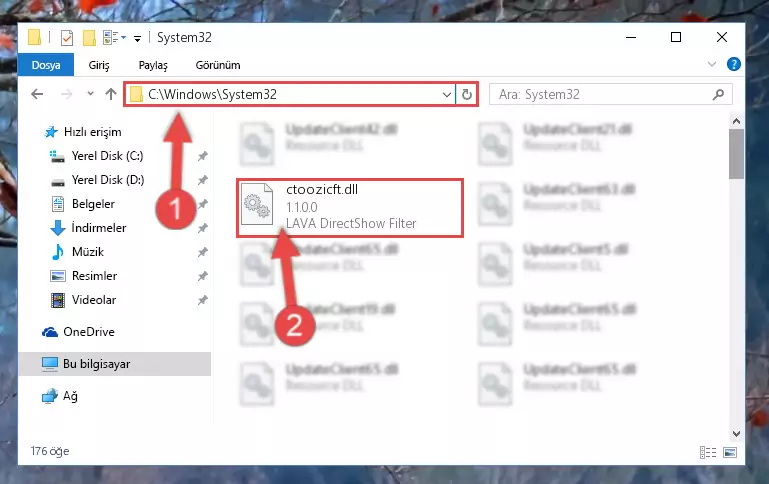
Task: Switch to details view icon in status bar
Action: (x=708, y=452)
